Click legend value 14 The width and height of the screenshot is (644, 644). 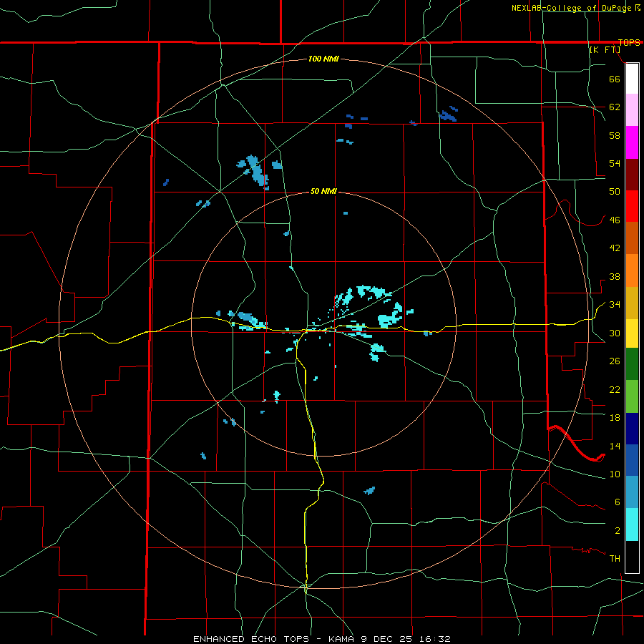(615, 446)
